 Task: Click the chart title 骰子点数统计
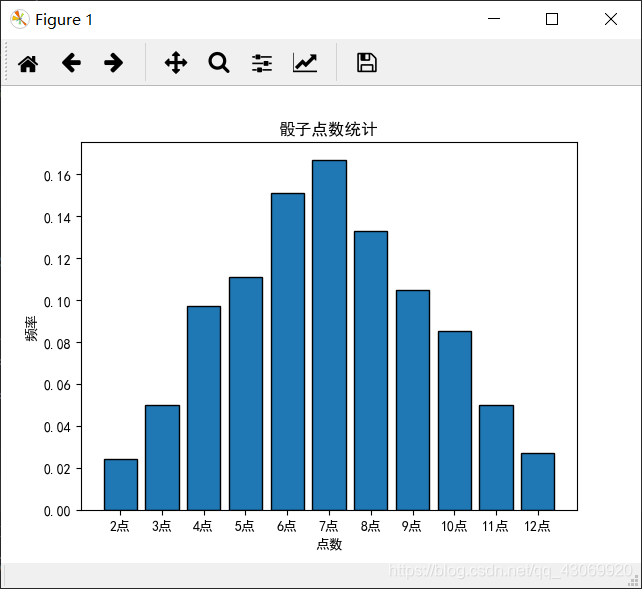click(328, 129)
